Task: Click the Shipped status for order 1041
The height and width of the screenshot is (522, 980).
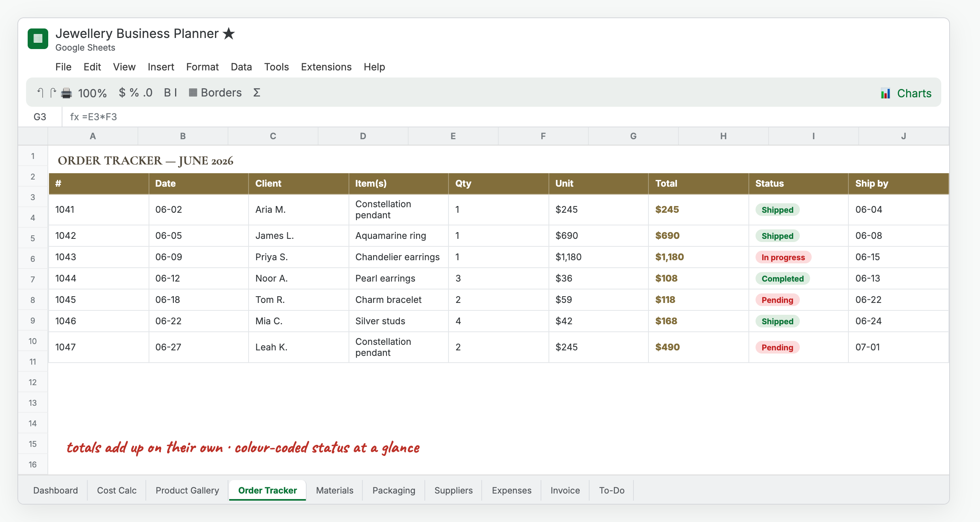Action: tap(777, 210)
